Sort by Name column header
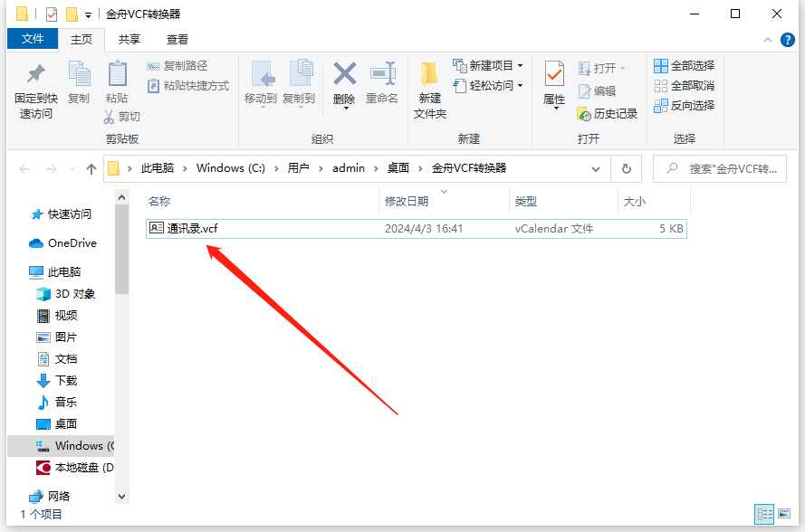This screenshot has width=805, height=532. (262, 201)
